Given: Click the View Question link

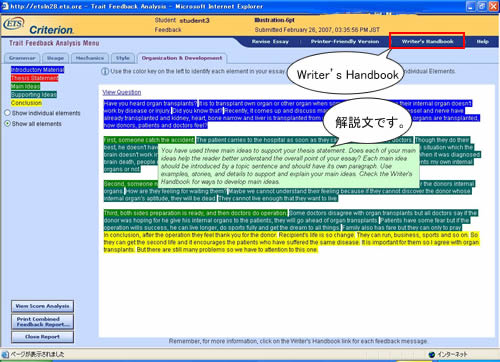Looking at the screenshot, I should [122, 92].
